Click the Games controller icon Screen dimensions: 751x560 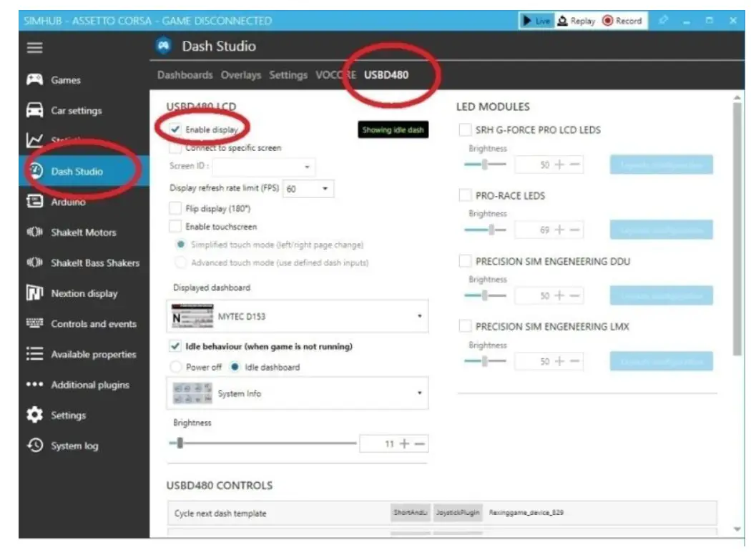click(34, 79)
